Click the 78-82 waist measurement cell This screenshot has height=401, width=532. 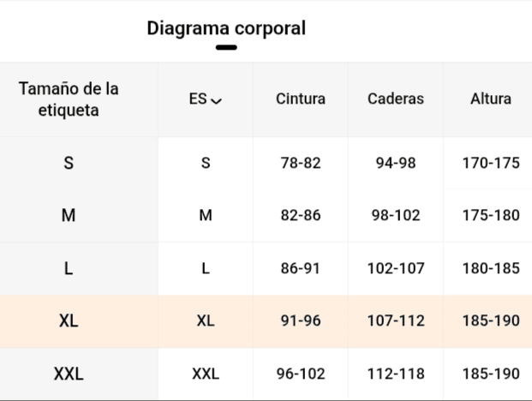(x=301, y=162)
